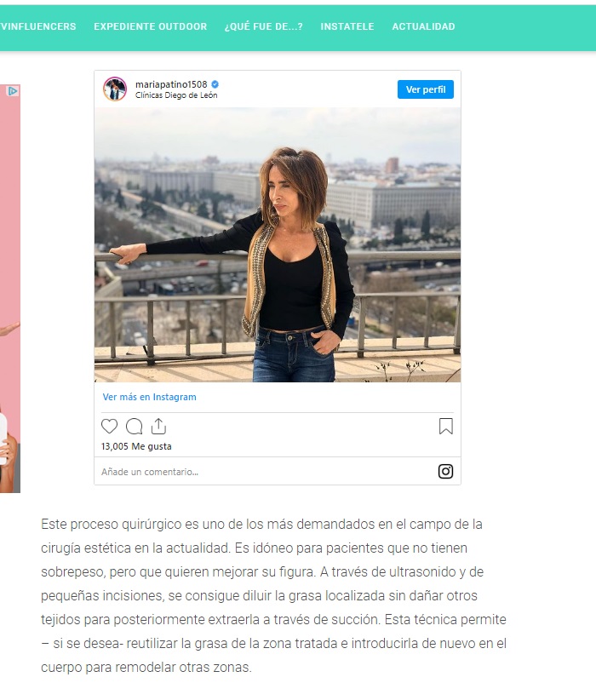The image size is (596, 700).
Task: Like the post with heart icon
Action: tap(109, 427)
